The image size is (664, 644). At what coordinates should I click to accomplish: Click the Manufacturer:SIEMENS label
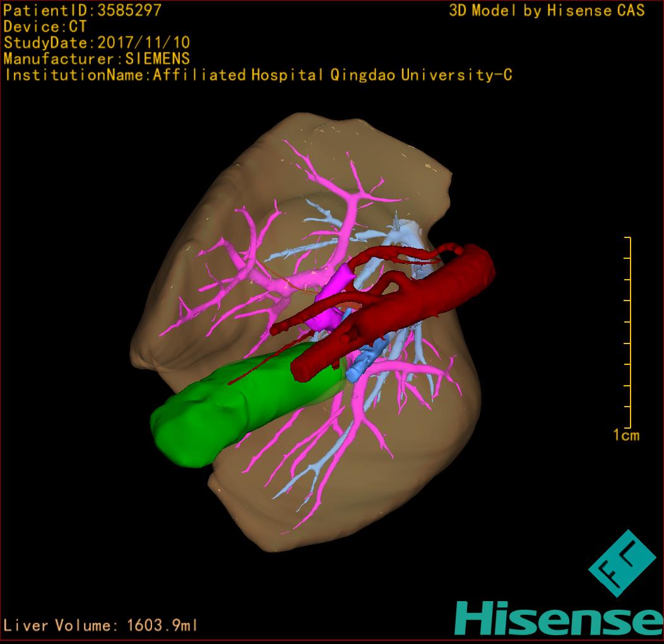(x=97, y=59)
